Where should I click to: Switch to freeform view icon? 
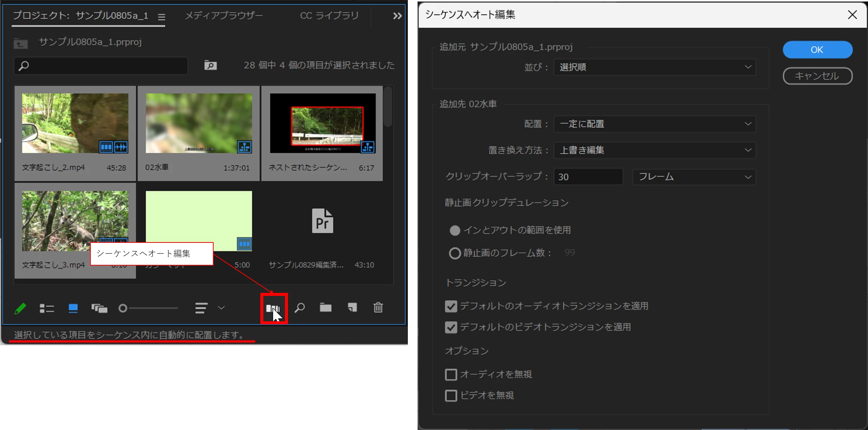point(99,309)
